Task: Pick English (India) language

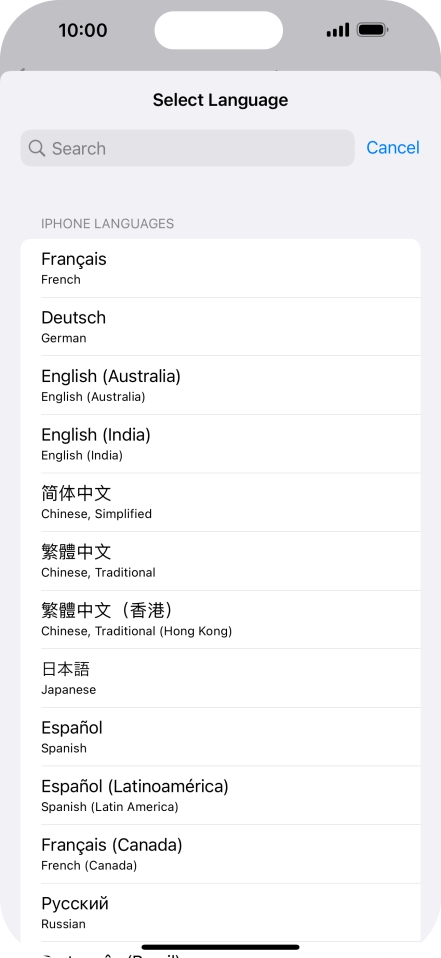Action: (x=220, y=444)
